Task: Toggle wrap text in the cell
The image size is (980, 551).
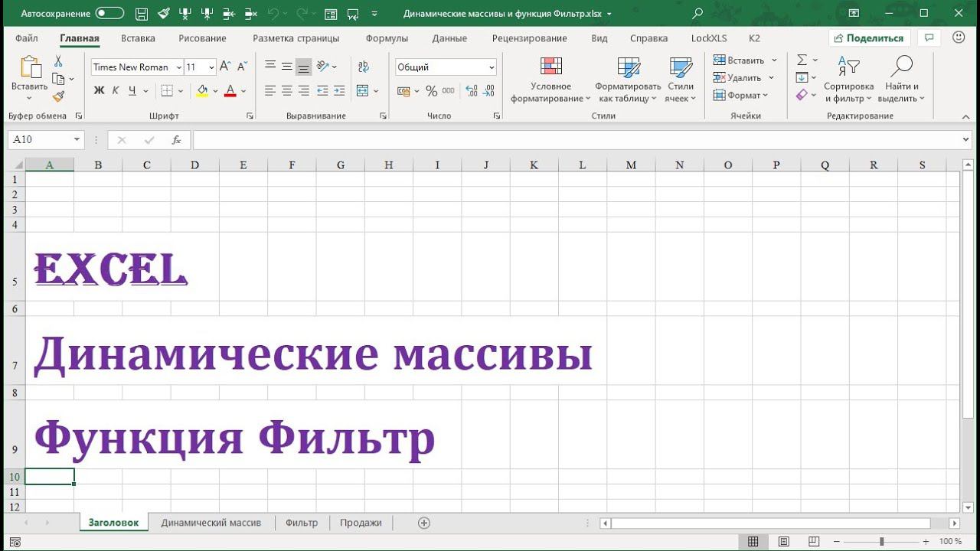Action: (x=364, y=67)
